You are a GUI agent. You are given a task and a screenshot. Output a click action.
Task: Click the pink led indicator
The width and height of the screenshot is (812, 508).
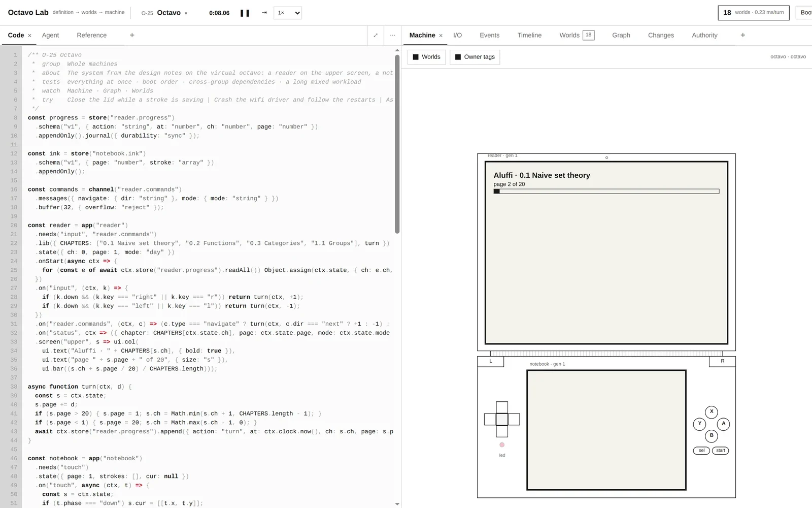[502, 445]
